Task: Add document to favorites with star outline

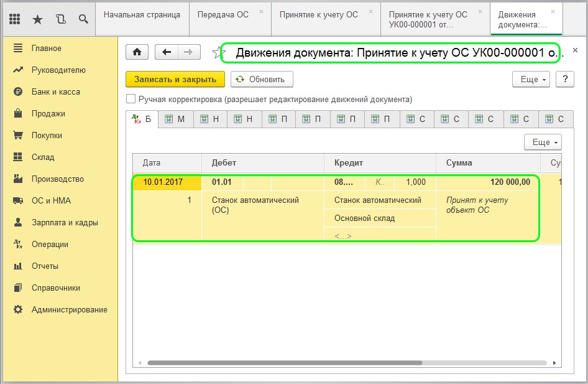Action: point(217,53)
